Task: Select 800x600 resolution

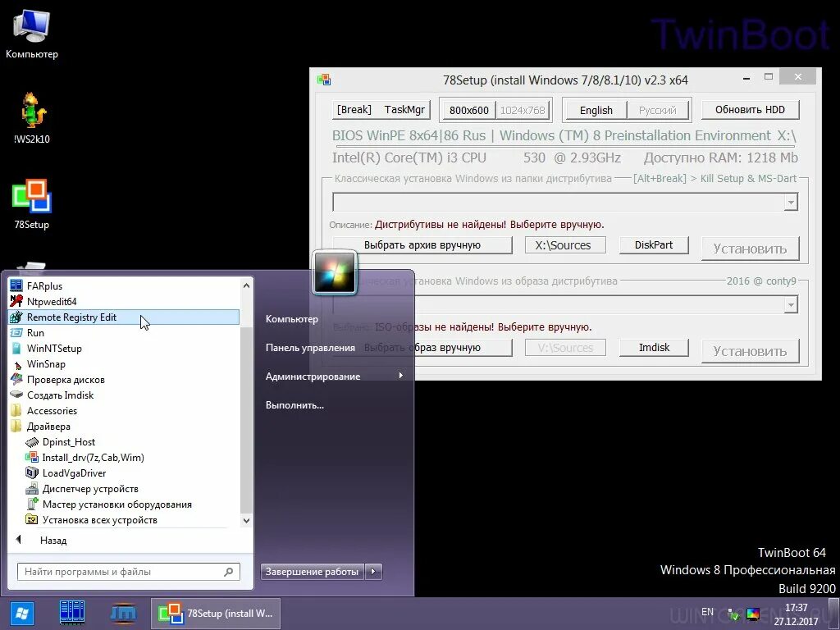Action: point(468,111)
